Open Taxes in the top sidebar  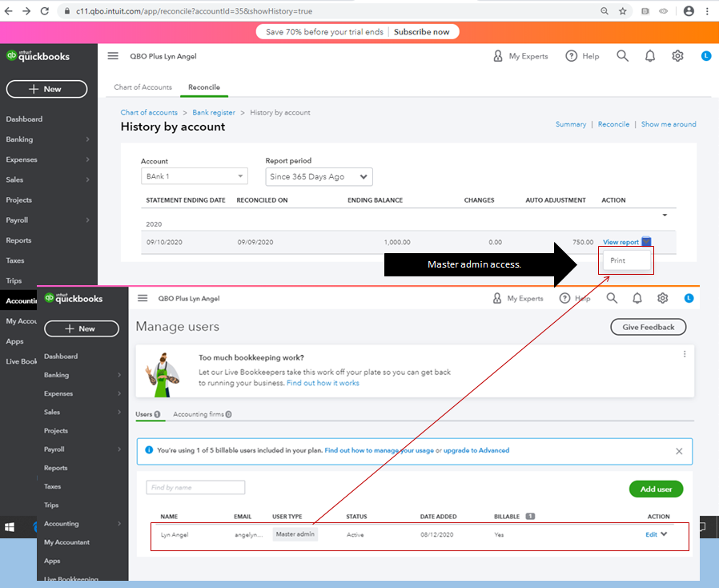pos(15,260)
